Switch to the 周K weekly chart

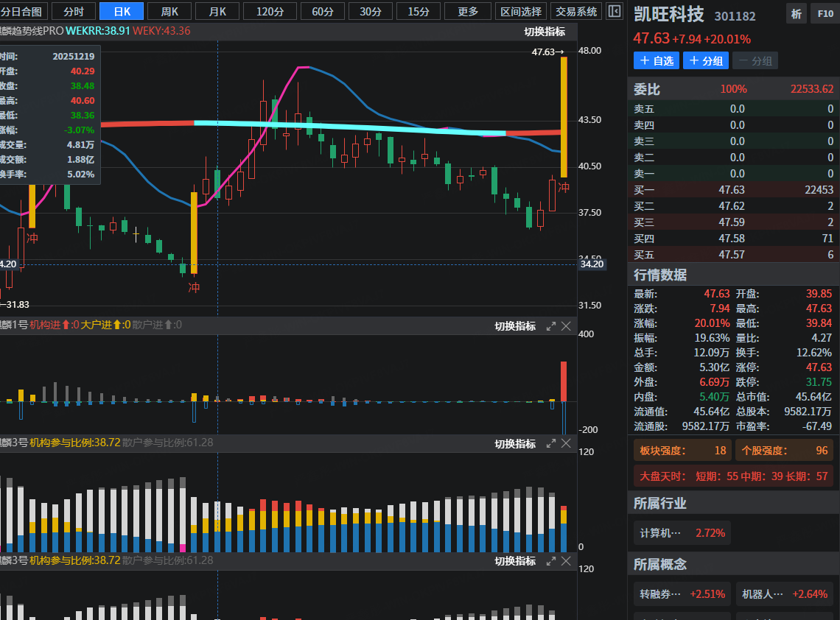[x=169, y=11]
